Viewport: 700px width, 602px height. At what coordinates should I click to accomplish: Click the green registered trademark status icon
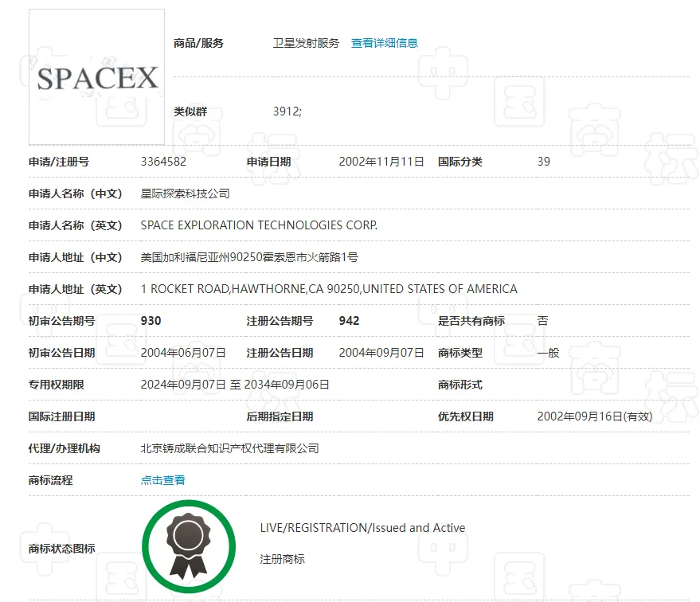189,546
